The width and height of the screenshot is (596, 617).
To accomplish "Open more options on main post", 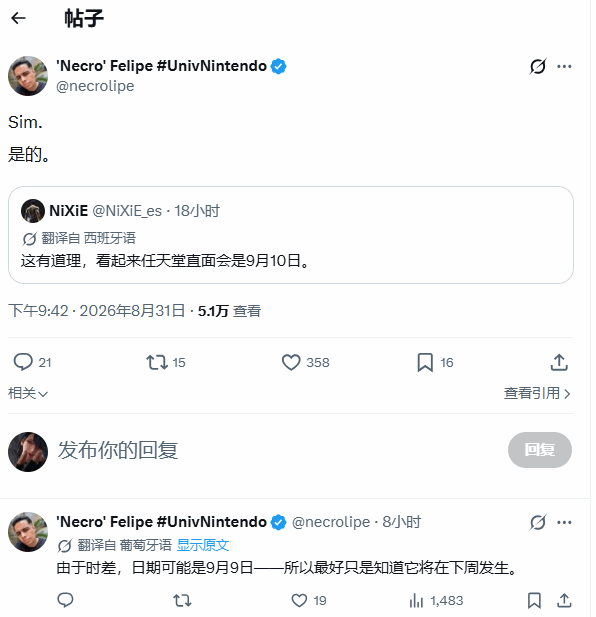I will 564,67.
